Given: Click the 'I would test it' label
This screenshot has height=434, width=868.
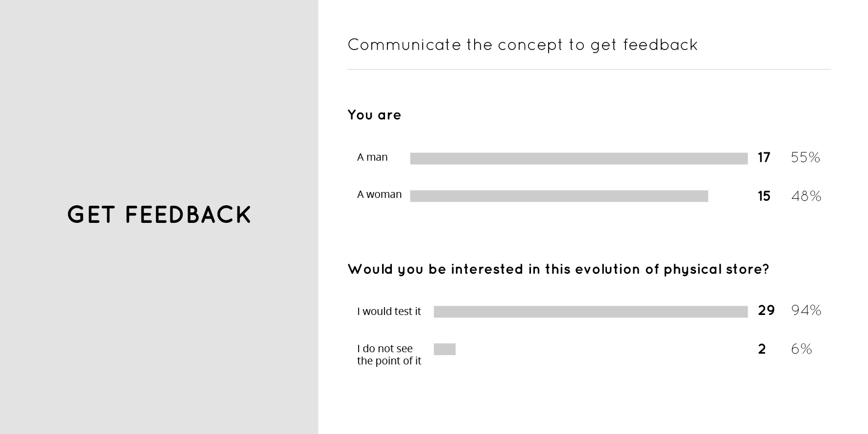Looking at the screenshot, I should click(389, 312).
